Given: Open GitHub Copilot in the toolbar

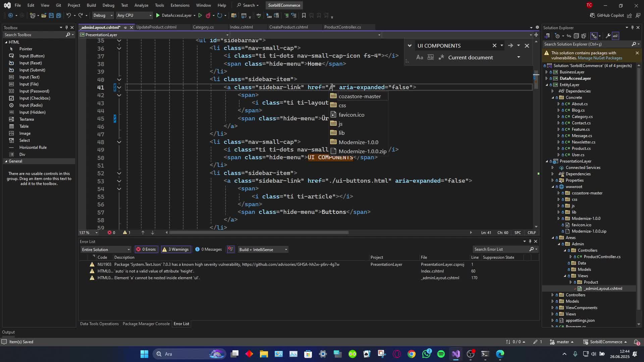Looking at the screenshot, I should (606, 15).
